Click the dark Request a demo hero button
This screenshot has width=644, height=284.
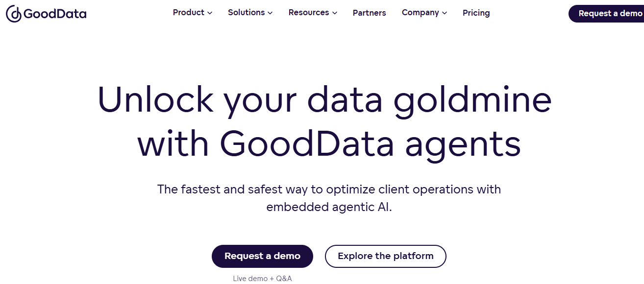coord(262,256)
